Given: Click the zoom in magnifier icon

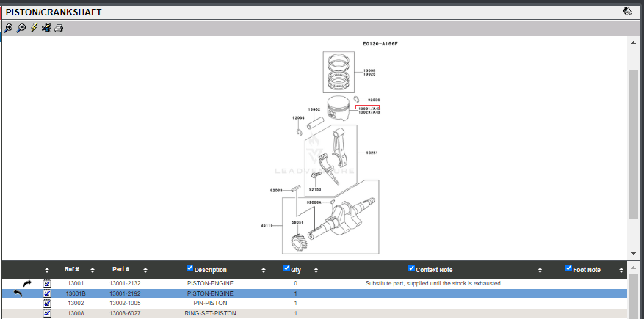Looking at the screenshot, I should (8, 29).
